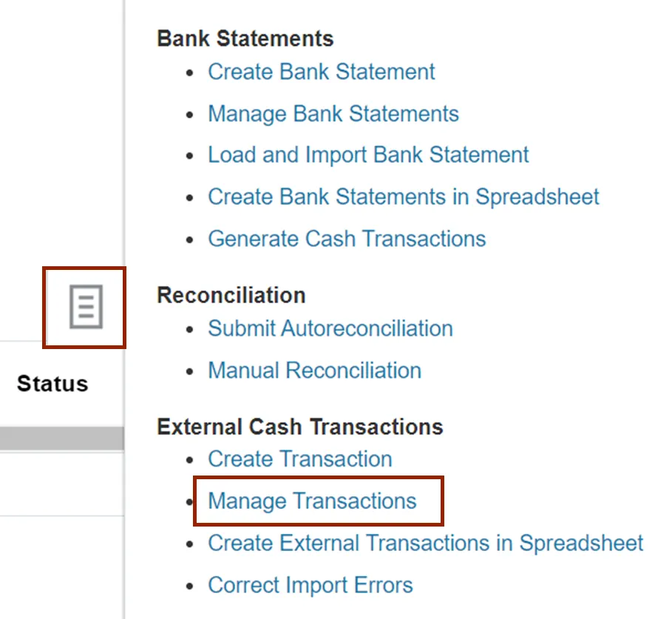Click the Manage Bank Statements link
This screenshot has height=619, width=672.
(333, 114)
